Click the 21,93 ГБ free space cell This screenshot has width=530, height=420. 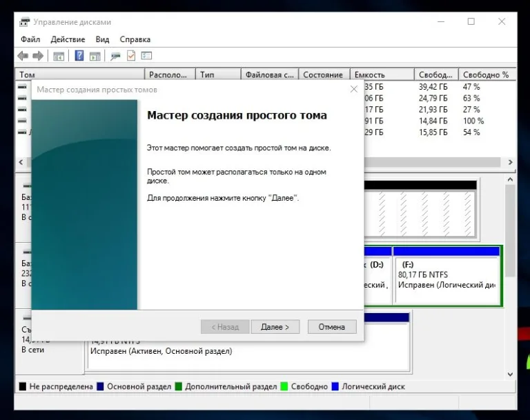433,110
